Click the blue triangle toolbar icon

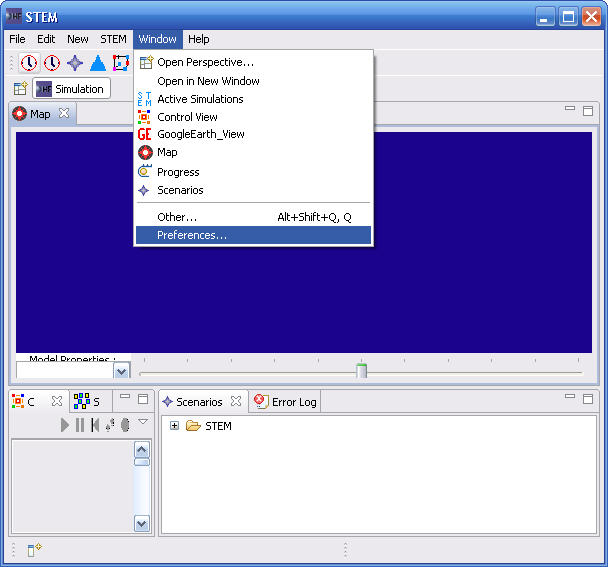coord(98,63)
